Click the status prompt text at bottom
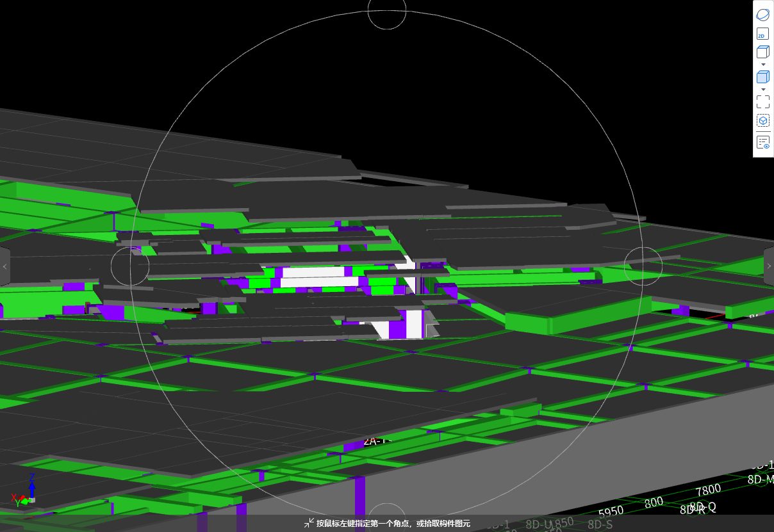Viewport: 774px width, 532px height. pos(393,524)
